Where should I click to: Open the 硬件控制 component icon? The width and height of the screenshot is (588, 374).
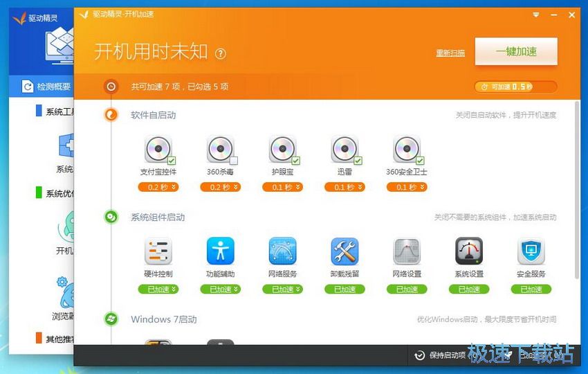pyautogui.click(x=158, y=251)
